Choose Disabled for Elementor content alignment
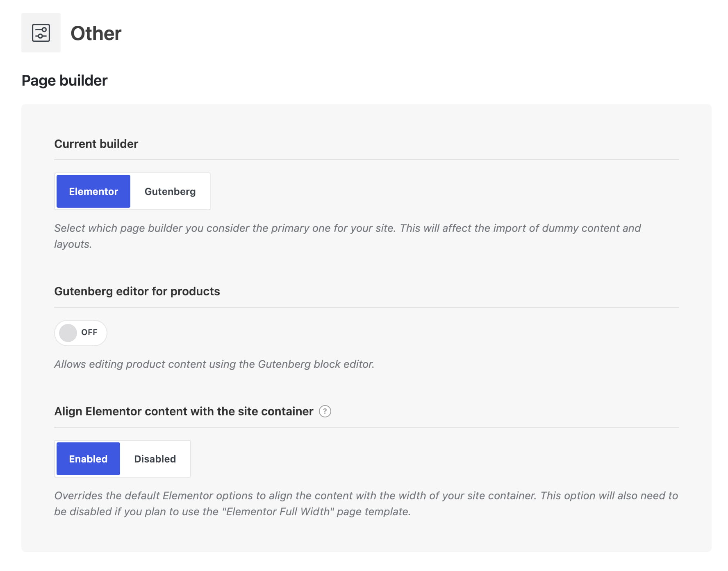The width and height of the screenshot is (728, 571). [155, 459]
